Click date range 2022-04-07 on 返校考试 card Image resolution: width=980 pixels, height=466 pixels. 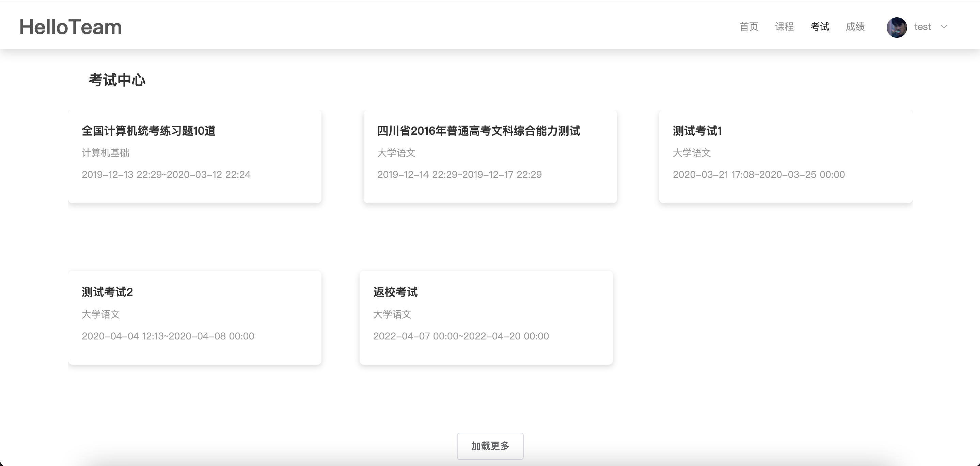click(461, 336)
